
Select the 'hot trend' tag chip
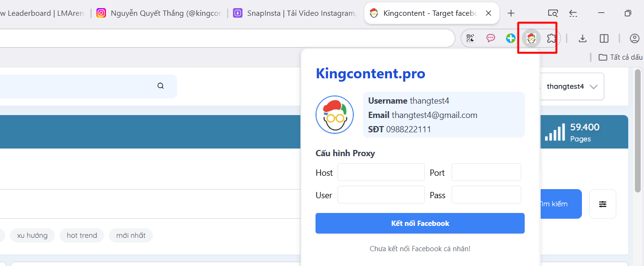coord(82,235)
